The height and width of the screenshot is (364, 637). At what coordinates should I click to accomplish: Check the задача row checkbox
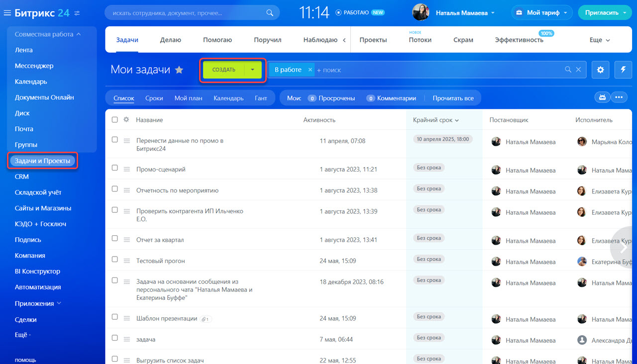tap(115, 338)
